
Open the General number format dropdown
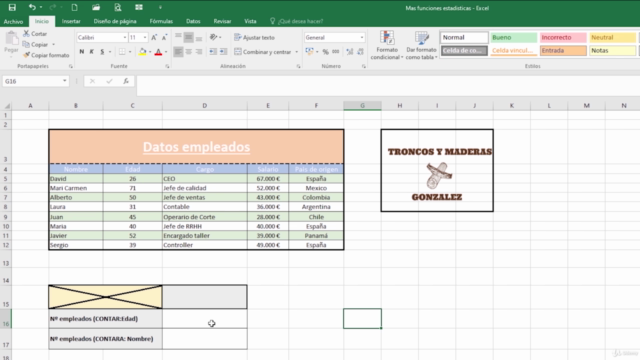[362, 38]
